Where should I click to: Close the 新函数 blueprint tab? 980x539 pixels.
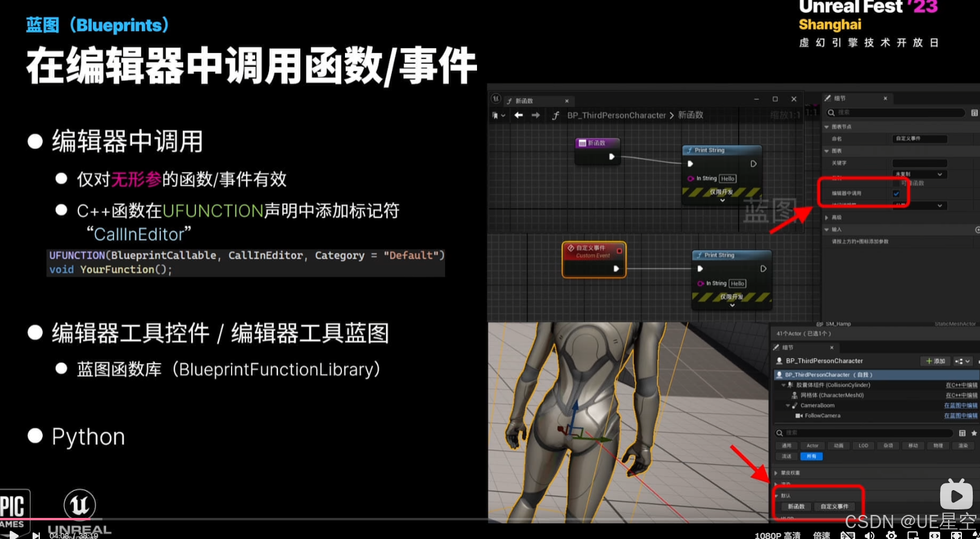coord(567,101)
